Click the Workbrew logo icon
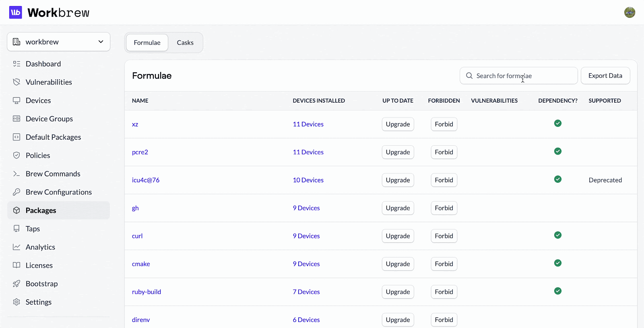The image size is (644, 328). coord(16,12)
